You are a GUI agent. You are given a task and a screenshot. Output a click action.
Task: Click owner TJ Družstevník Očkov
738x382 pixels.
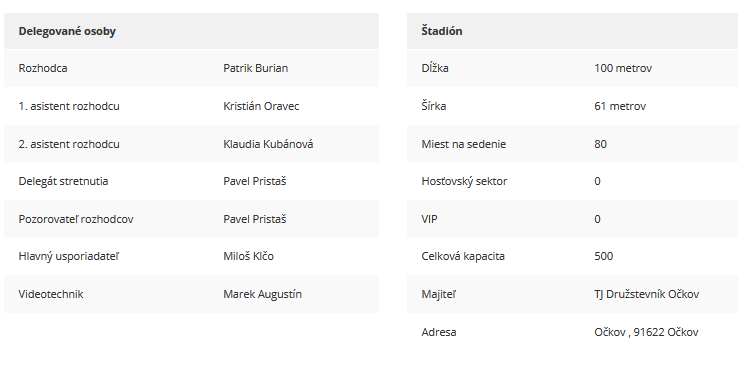coord(647,294)
